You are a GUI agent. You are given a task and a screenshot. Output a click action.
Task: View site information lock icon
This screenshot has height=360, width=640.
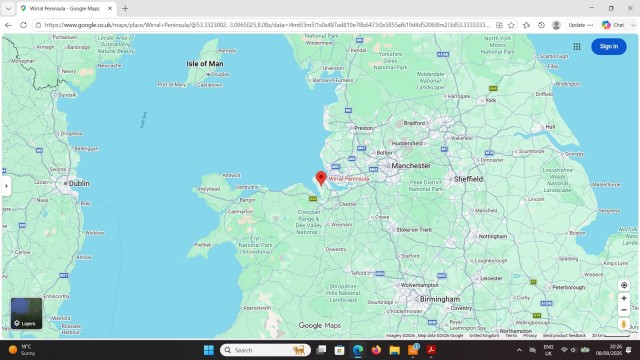click(x=38, y=25)
